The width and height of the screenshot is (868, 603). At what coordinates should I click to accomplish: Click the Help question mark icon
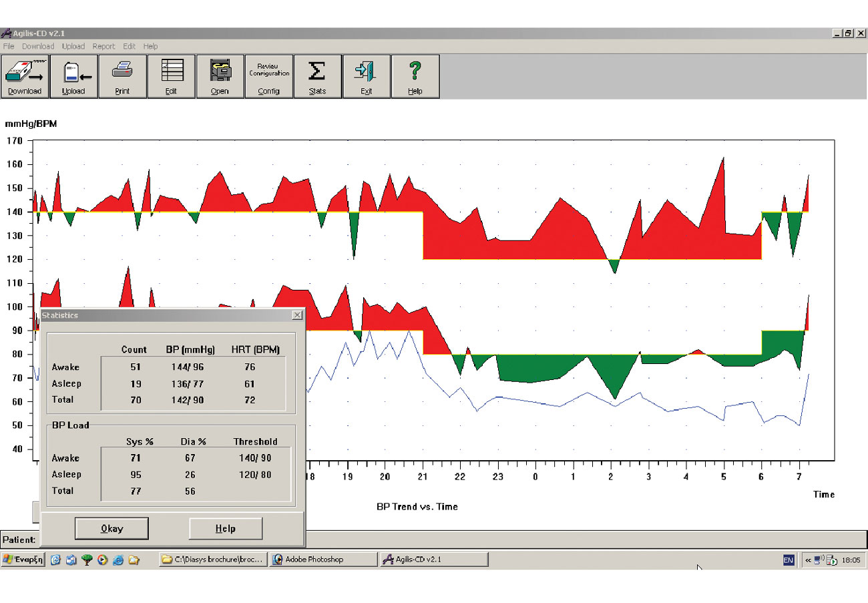tap(415, 76)
